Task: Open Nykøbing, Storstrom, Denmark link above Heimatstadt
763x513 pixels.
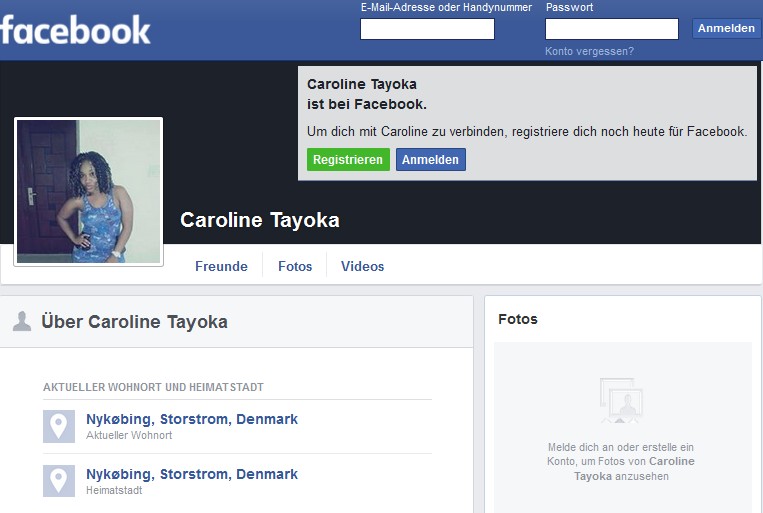Action: [x=192, y=474]
